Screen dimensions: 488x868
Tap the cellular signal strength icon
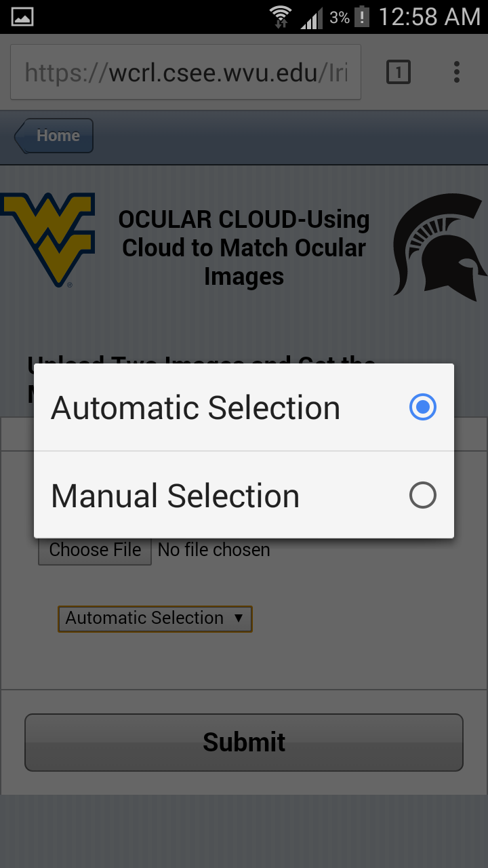click(x=311, y=18)
